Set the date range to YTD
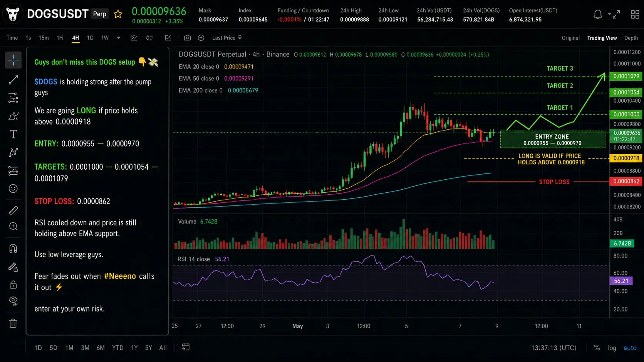Viewport: 644px width, 362px height. click(x=117, y=348)
